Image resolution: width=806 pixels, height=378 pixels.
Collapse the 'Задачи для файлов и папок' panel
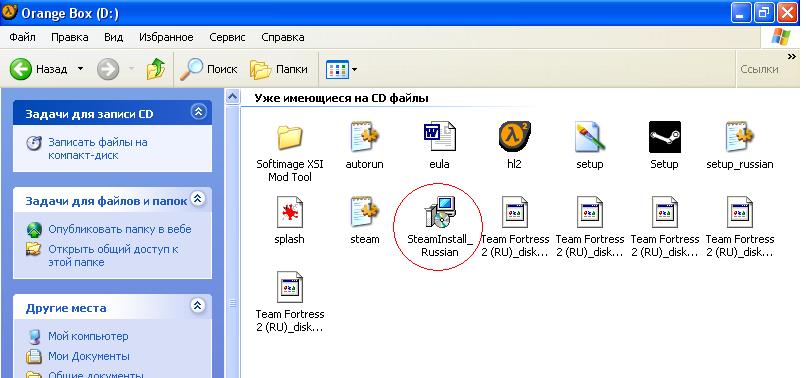tap(198, 199)
